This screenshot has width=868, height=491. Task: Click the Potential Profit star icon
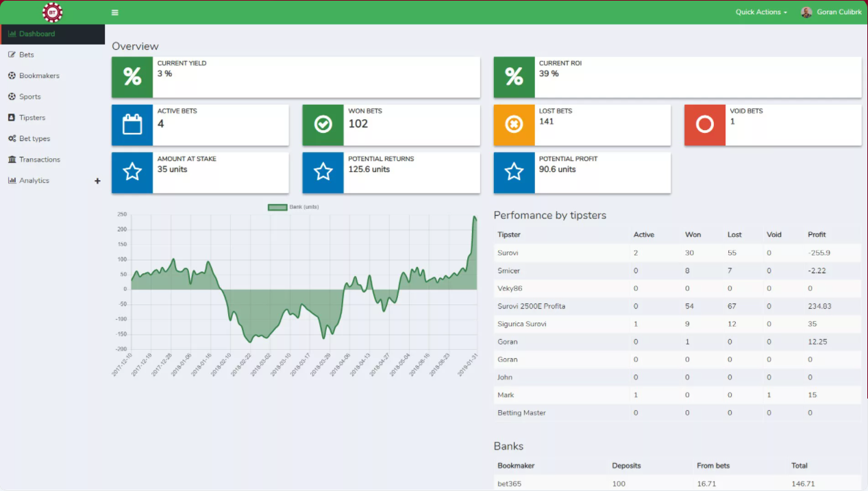514,173
